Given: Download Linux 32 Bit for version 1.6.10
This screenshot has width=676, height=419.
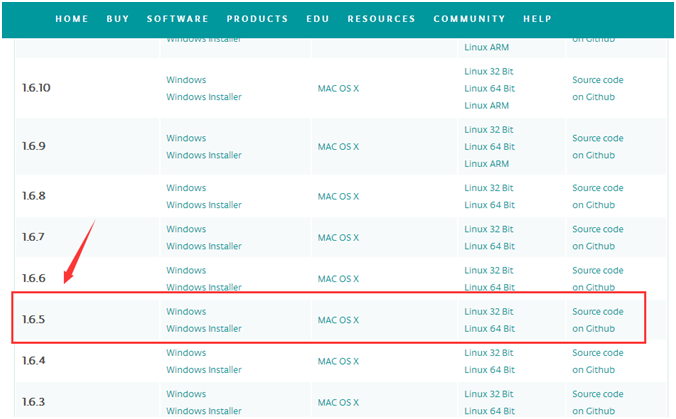Looking at the screenshot, I should pyautogui.click(x=489, y=72).
